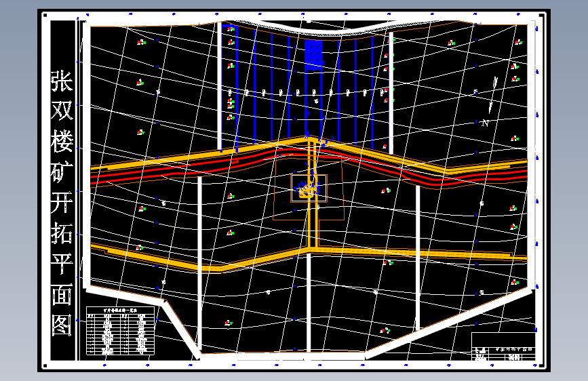Screen dimensions: 588x381
Task: Click the character 楼 in the vertical title
Action: (62, 142)
